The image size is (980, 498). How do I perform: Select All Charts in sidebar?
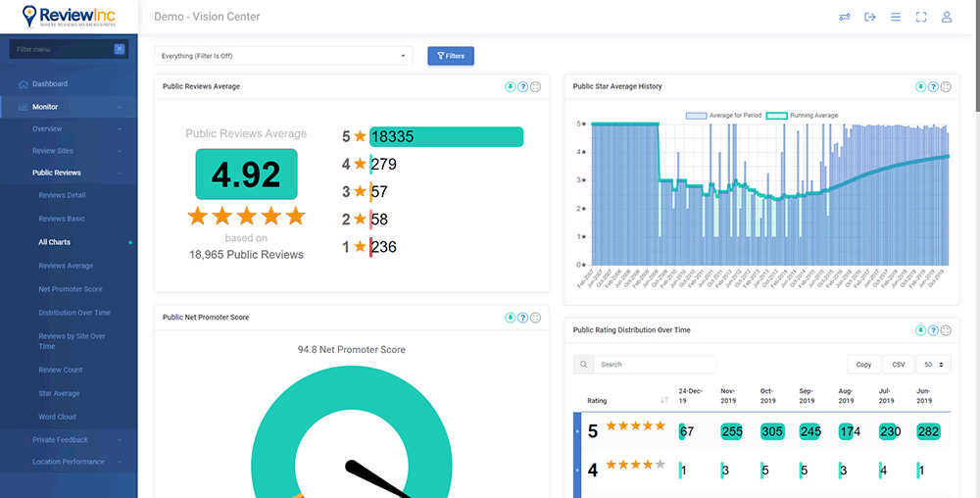[54, 242]
